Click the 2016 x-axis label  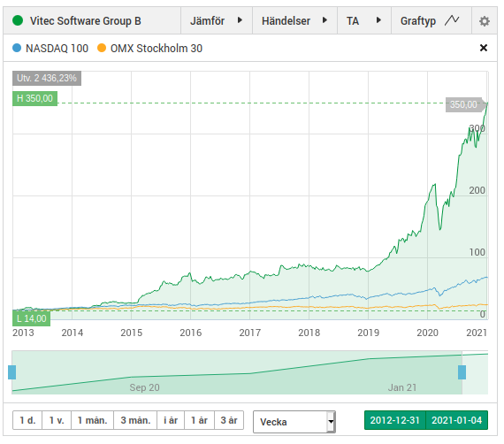[191, 333]
